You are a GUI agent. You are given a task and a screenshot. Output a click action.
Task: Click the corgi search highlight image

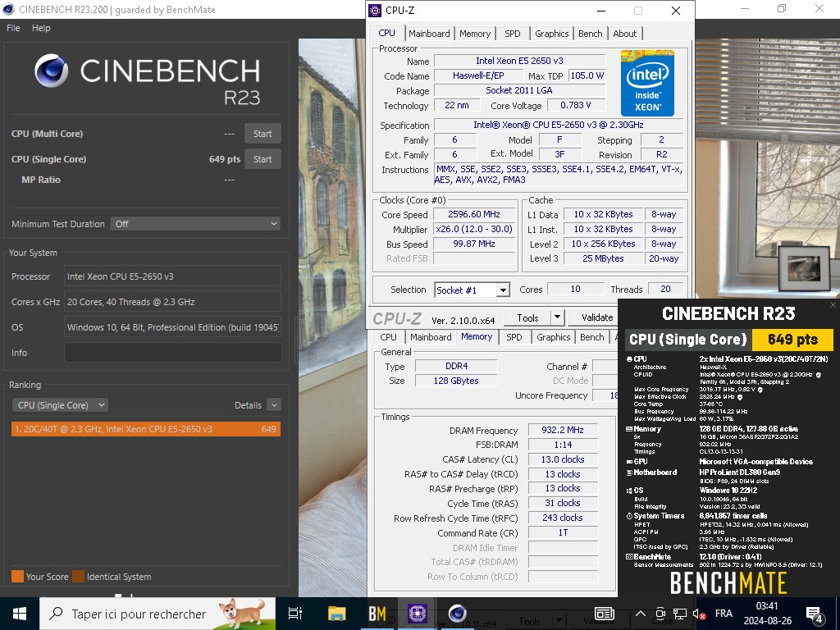[242, 614]
